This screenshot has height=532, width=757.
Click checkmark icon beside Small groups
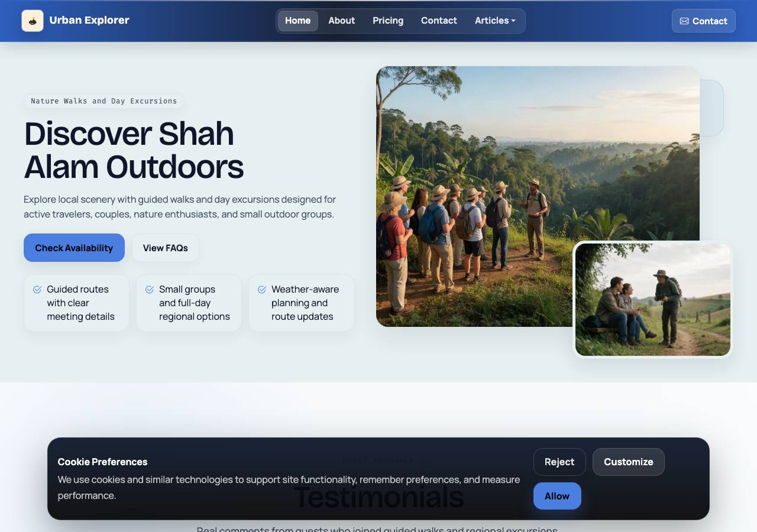pos(150,290)
